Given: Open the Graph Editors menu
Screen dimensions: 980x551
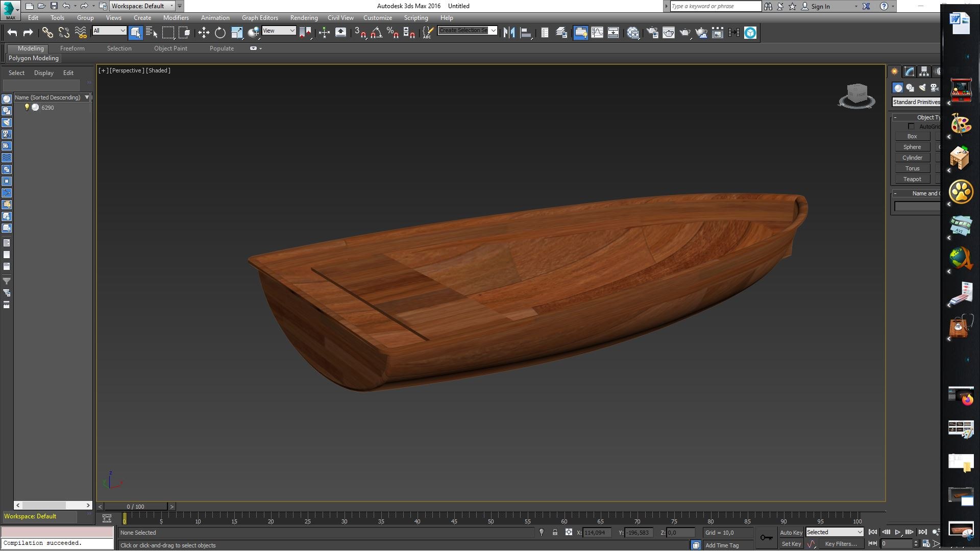Looking at the screenshot, I should (260, 18).
